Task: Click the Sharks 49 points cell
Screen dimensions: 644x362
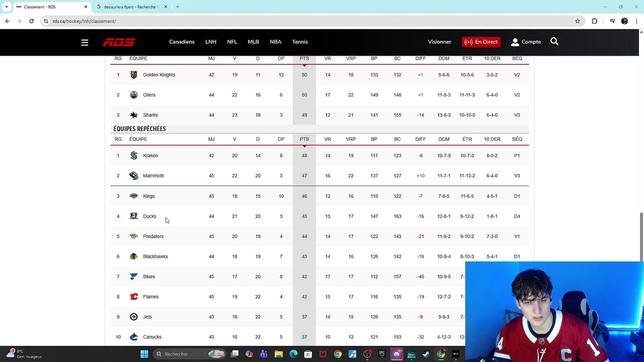Action: tap(304, 115)
